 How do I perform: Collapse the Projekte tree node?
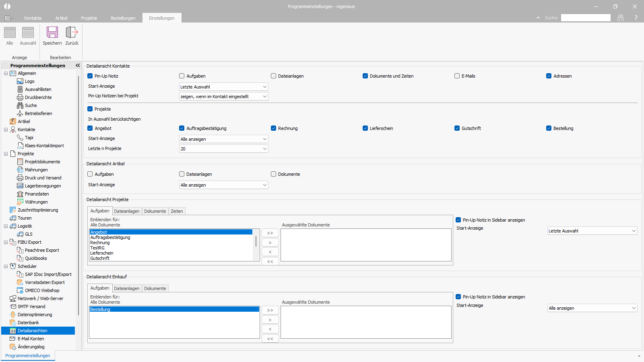pyautogui.click(x=6, y=154)
